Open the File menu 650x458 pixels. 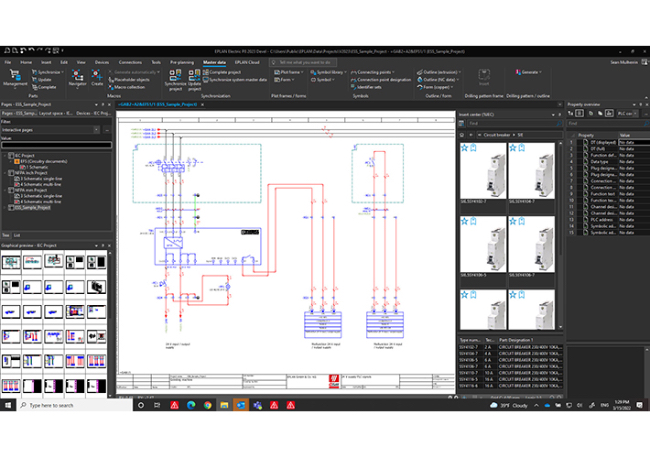[8, 62]
